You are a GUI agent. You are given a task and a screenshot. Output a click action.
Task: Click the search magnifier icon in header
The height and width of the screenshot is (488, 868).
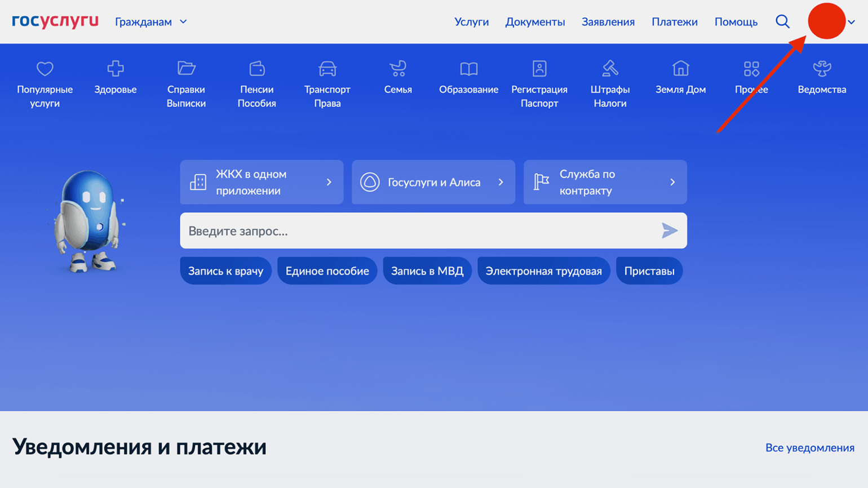[782, 21]
